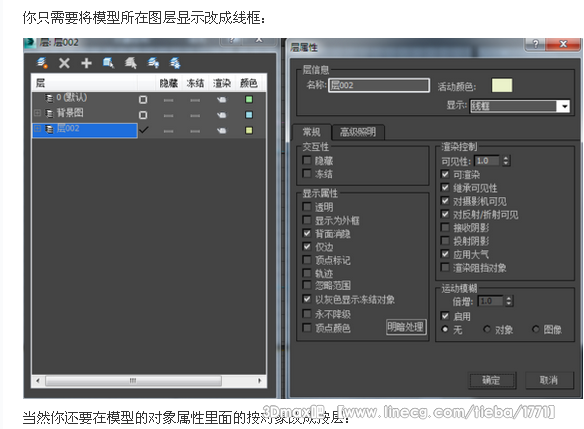Click the plus icon to add selection to layer

click(86, 63)
